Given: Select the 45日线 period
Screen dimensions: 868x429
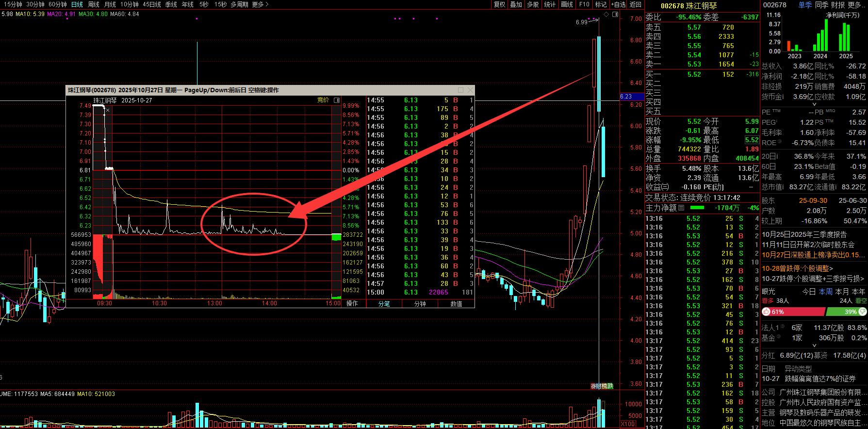Looking at the screenshot, I should point(152,4).
